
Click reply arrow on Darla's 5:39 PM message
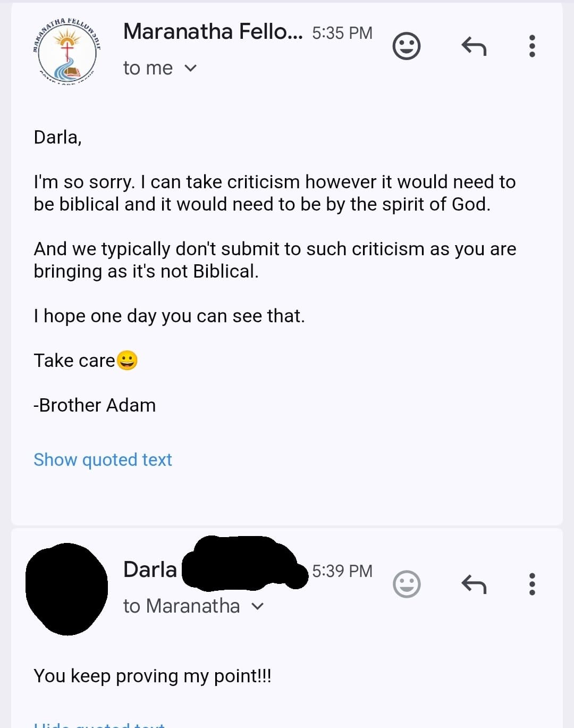coord(474,584)
